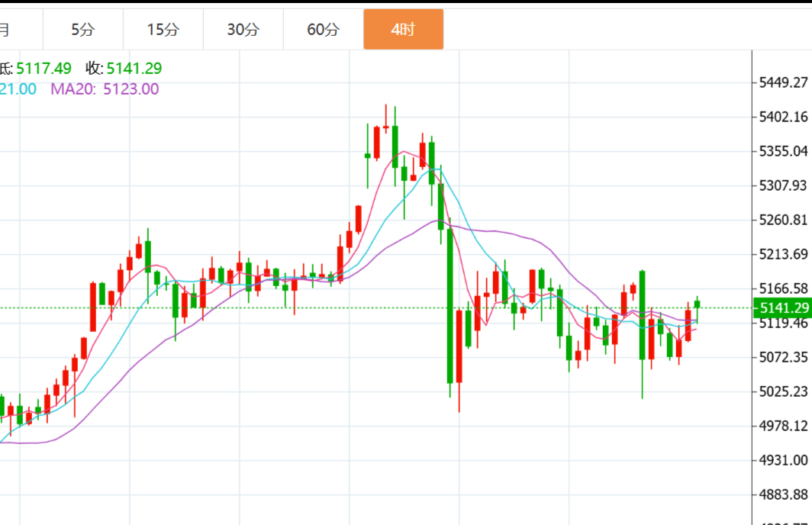
Task: Click the cyan moving average value 21.00
Action: click(18, 89)
